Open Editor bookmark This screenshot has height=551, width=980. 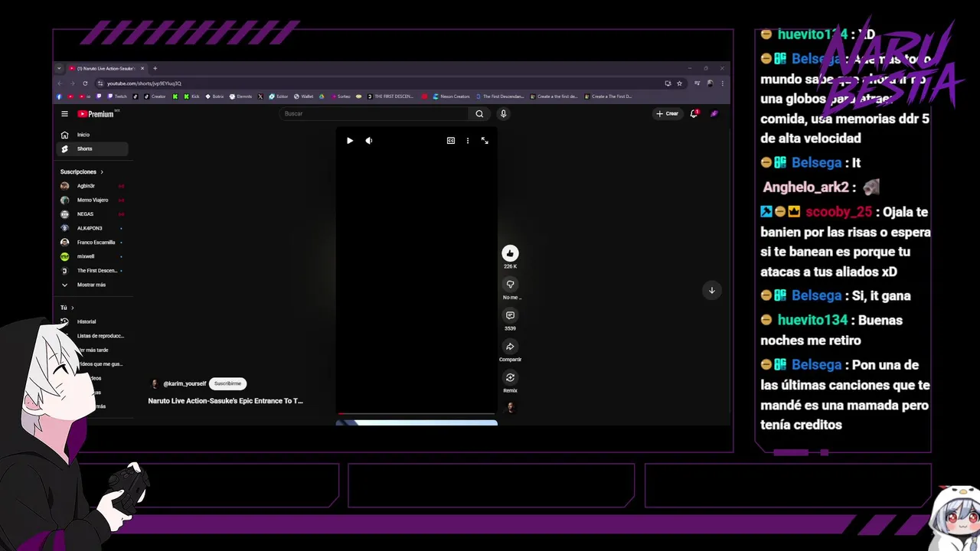279,96
